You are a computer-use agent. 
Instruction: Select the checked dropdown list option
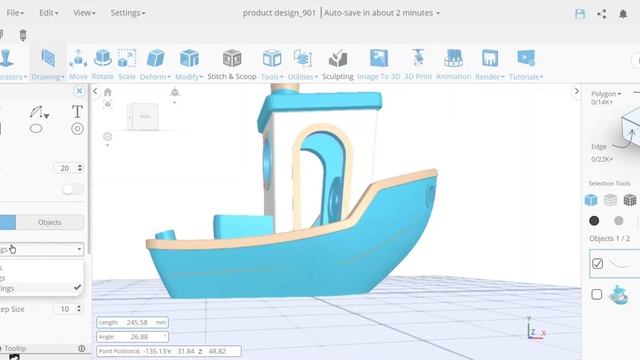click(41, 288)
